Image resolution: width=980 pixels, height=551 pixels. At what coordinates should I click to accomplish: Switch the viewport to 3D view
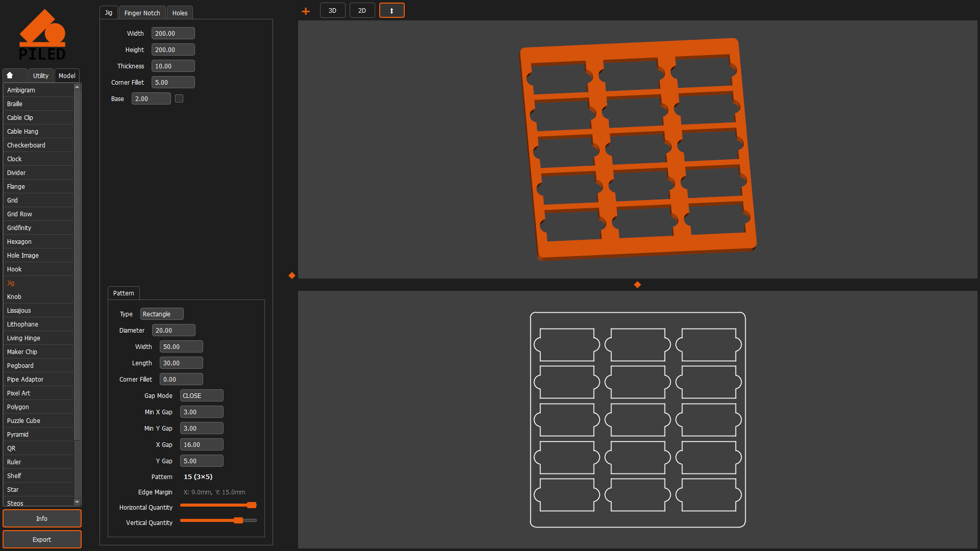click(x=332, y=10)
